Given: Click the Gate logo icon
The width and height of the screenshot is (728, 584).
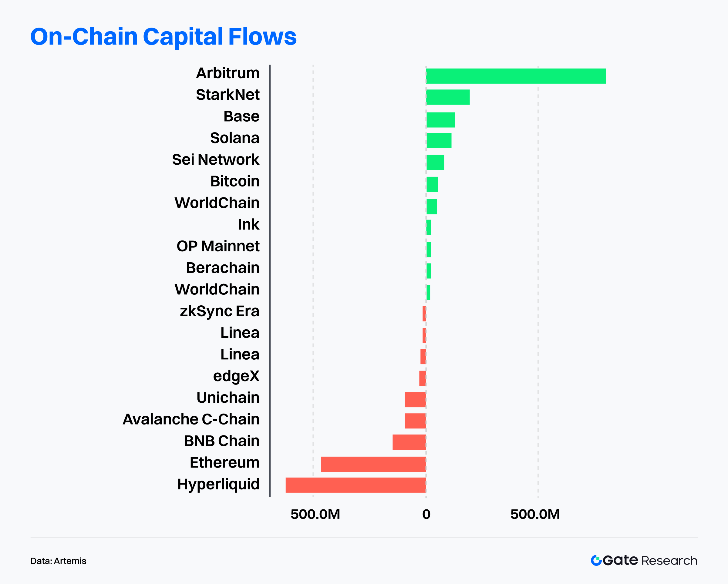Looking at the screenshot, I should coord(596,560).
